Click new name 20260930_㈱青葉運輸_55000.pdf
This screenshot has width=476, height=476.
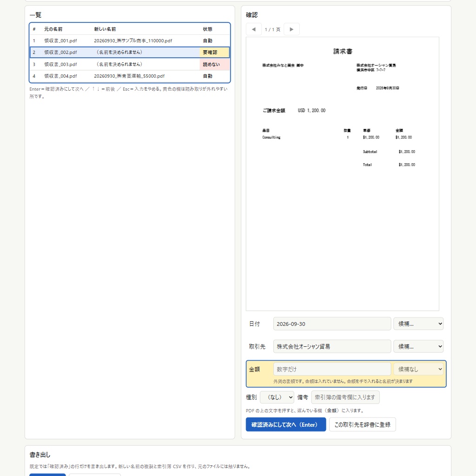click(x=129, y=76)
